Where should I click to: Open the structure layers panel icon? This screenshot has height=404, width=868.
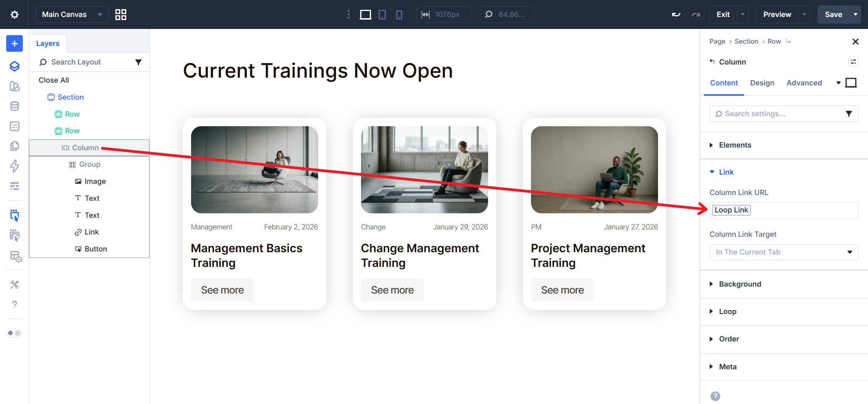tap(14, 66)
